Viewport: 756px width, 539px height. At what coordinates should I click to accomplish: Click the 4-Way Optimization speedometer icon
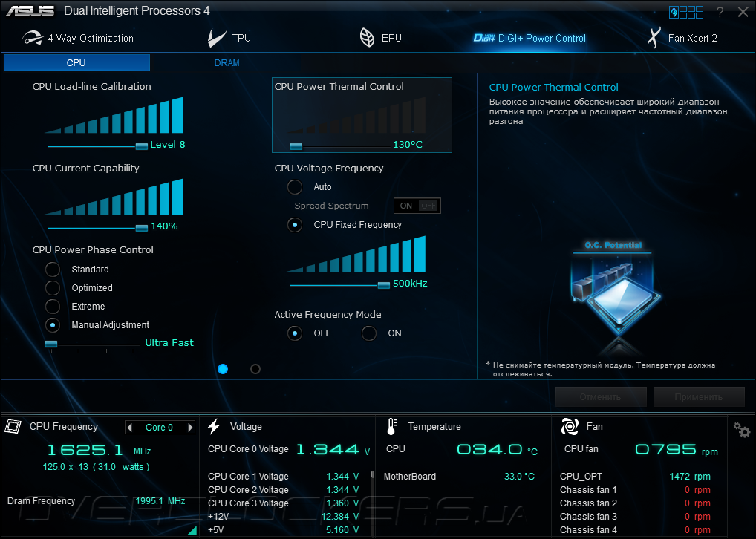pos(32,38)
